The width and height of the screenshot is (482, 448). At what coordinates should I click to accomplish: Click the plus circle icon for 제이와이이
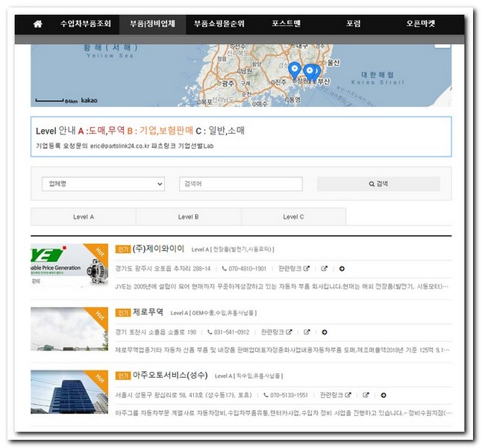pos(342,269)
